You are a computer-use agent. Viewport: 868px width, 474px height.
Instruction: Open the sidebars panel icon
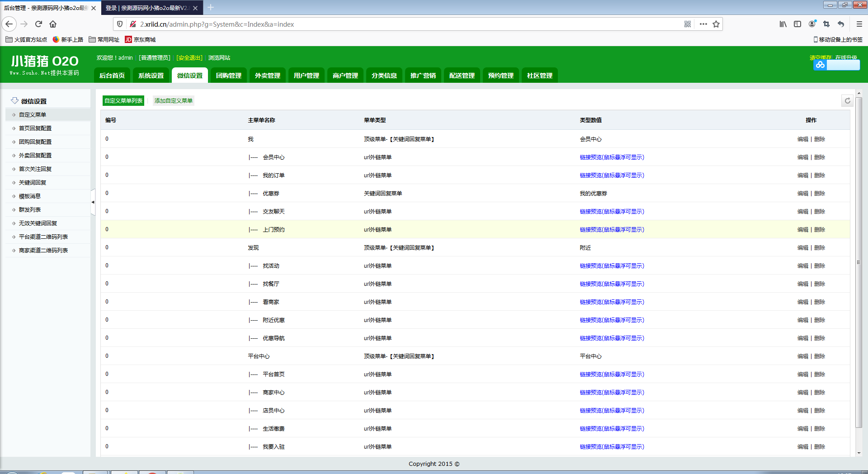point(797,24)
